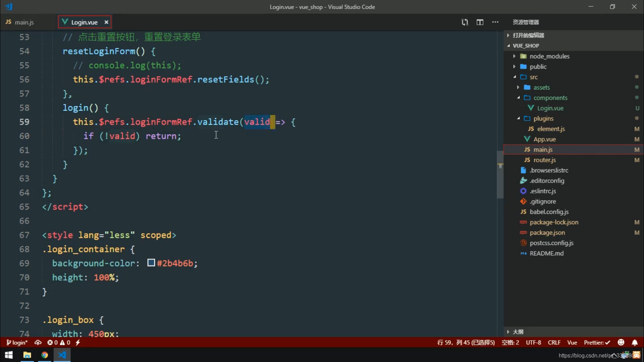Click the Prettier status bar item

click(x=597, y=343)
